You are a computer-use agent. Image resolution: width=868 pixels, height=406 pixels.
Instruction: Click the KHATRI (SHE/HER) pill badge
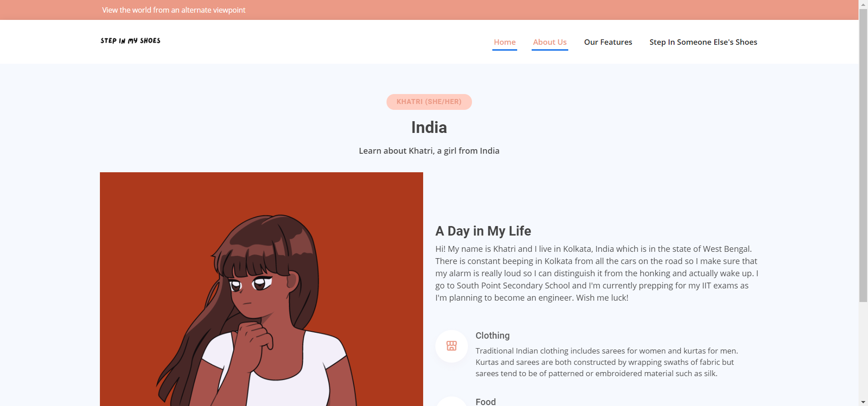point(429,102)
